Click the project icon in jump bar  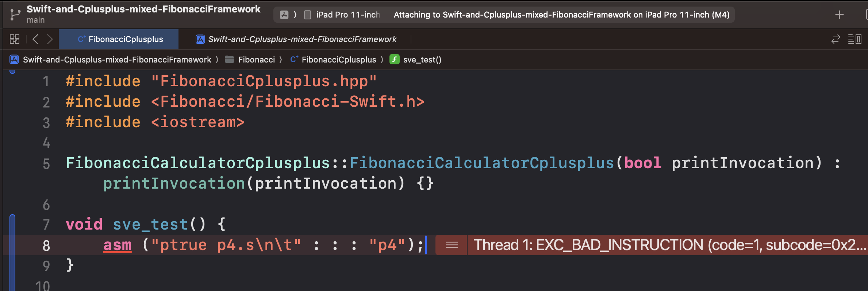pos(14,59)
